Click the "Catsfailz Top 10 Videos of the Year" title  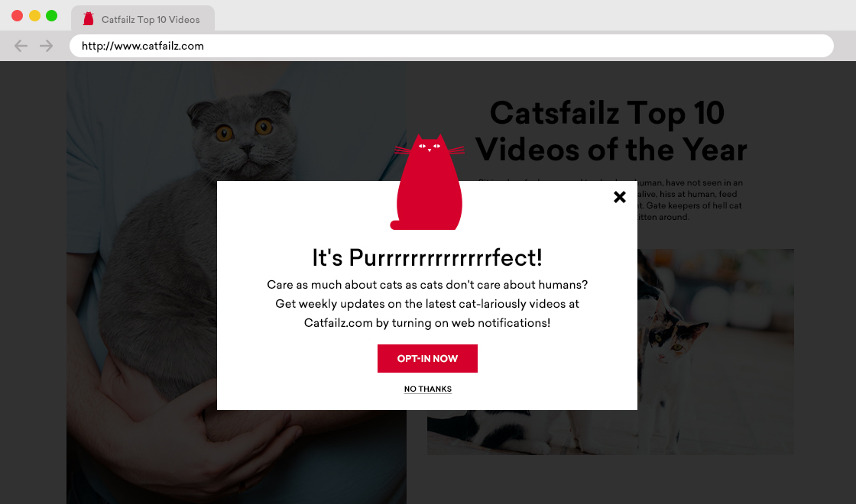point(611,131)
